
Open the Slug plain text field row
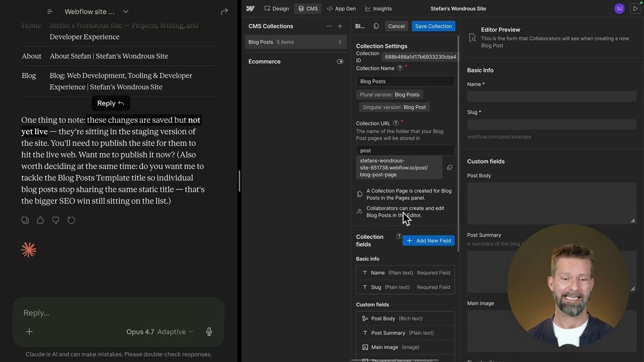tap(405, 287)
